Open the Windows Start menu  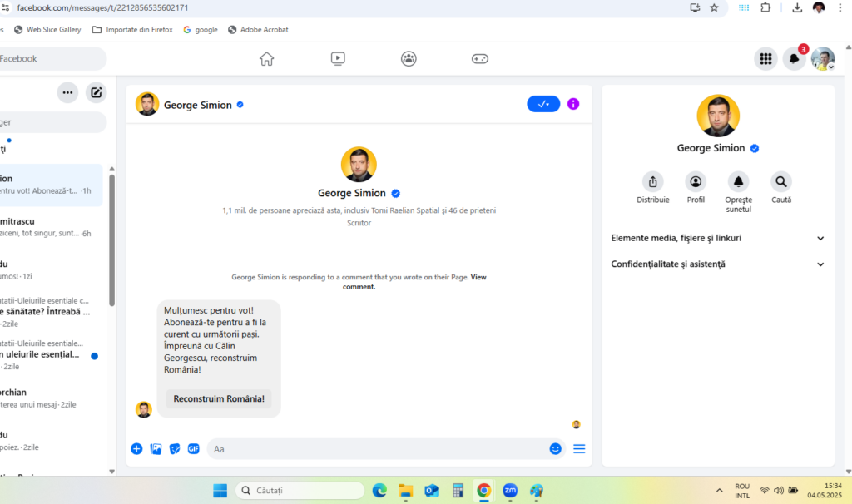(220, 491)
